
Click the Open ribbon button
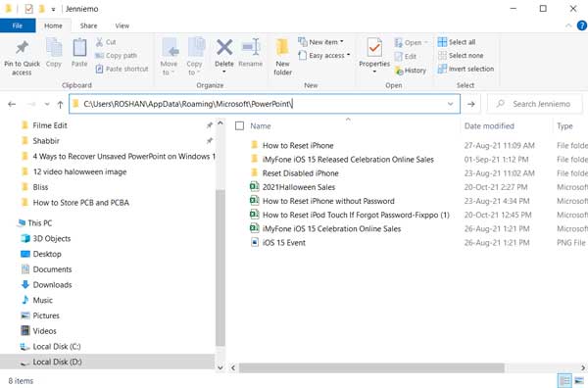pyautogui.click(x=411, y=42)
